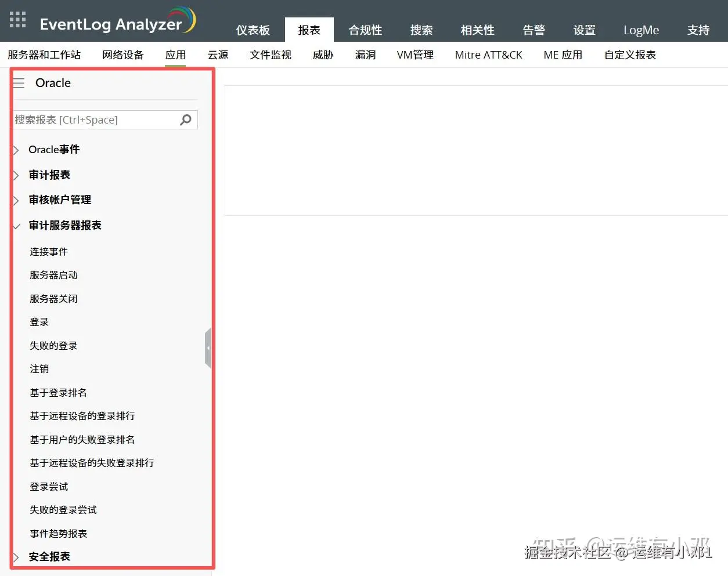The height and width of the screenshot is (576, 728).
Task: Expand the 安全报表 group
Action: (49, 557)
